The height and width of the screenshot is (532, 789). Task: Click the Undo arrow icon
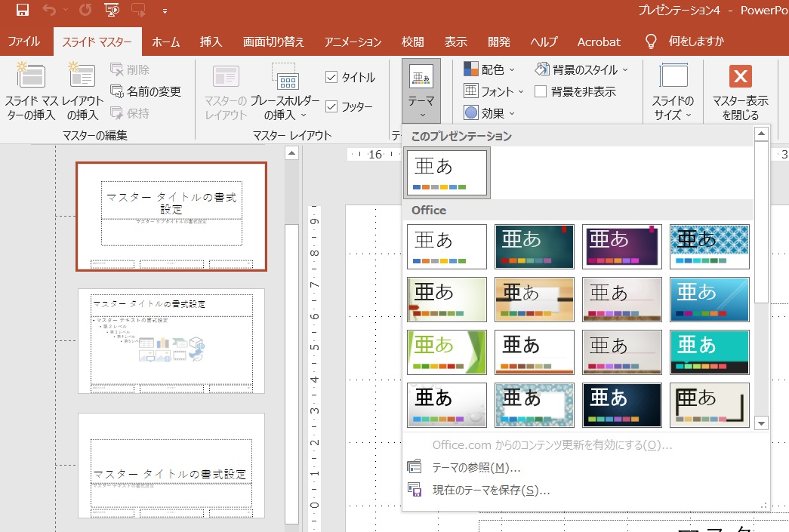49,10
